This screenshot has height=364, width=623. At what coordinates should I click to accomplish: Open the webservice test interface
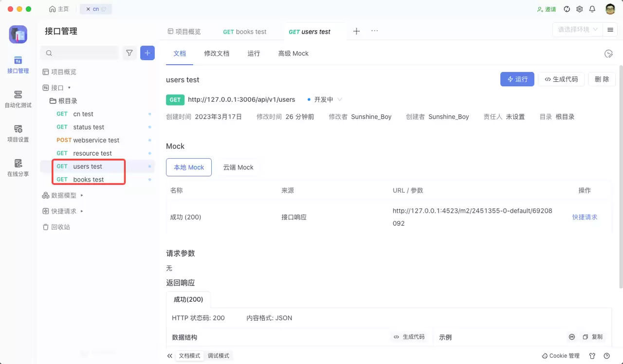pos(97,140)
